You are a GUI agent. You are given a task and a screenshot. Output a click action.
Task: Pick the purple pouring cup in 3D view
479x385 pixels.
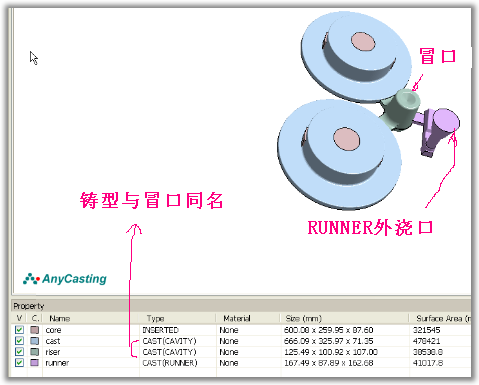(x=445, y=119)
